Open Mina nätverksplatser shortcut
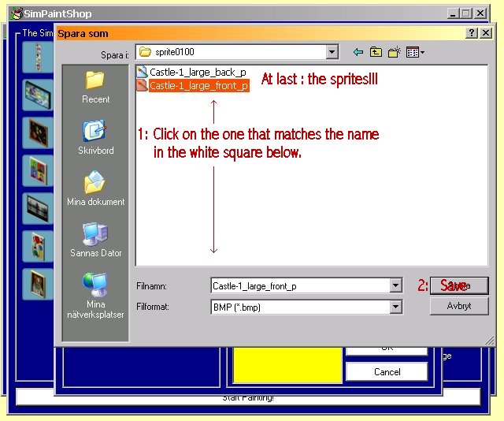This screenshot has width=504, height=421. pyautogui.click(x=95, y=296)
